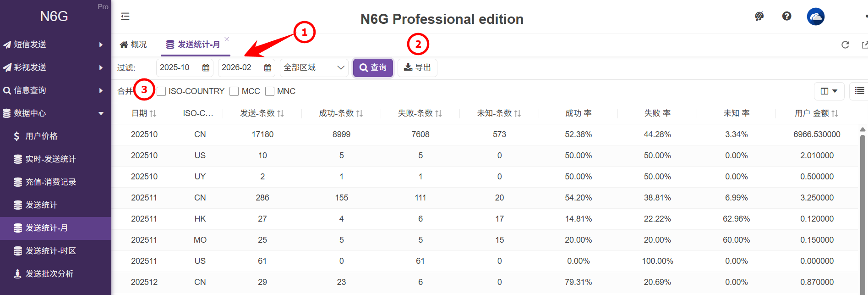Close the 发送统计-月 tab
868x295 pixels.
pyautogui.click(x=227, y=39)
